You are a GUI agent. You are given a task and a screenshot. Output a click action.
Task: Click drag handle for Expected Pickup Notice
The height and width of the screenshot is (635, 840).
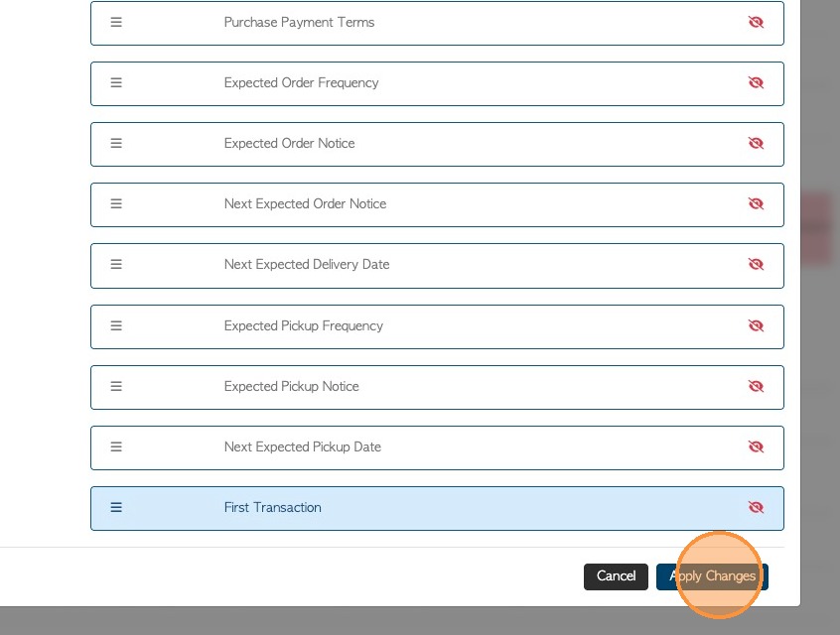click(116, 386)
